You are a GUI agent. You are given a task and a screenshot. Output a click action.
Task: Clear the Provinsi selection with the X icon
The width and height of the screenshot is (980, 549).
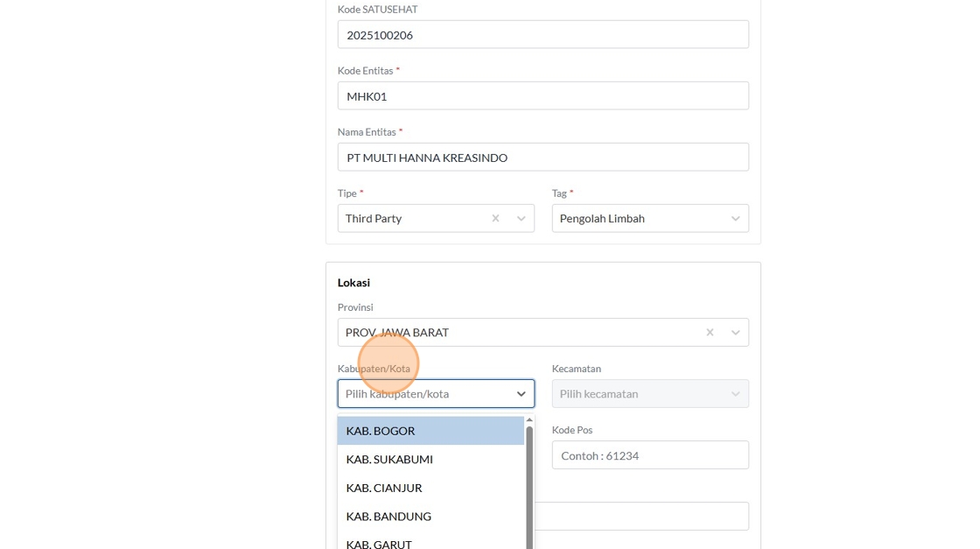click(710, 333)
